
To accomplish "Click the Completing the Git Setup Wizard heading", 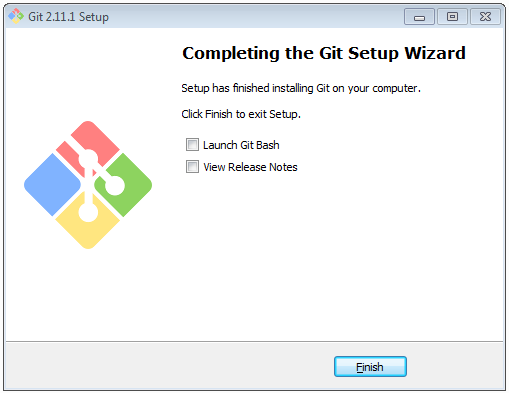I will [x=324, y=53].
